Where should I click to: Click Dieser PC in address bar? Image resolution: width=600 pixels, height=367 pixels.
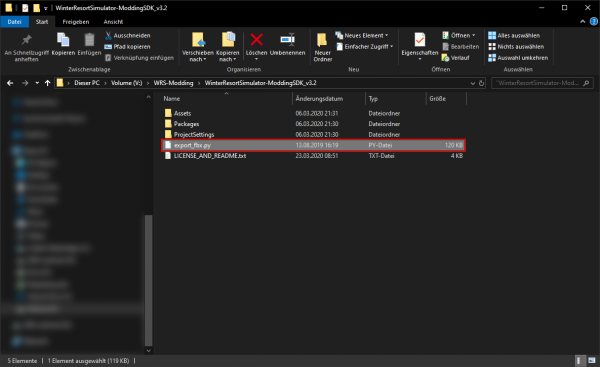click(87, 83)
